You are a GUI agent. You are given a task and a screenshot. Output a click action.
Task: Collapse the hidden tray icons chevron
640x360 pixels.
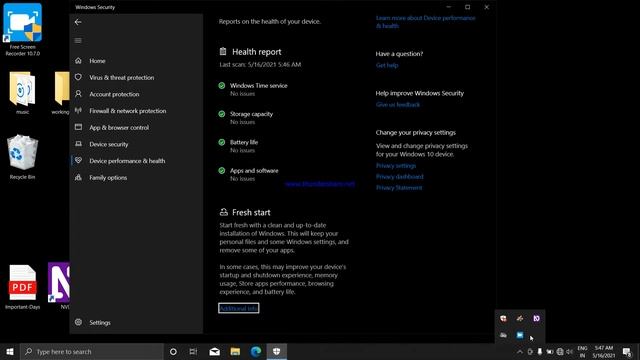[x=520, y=352]
